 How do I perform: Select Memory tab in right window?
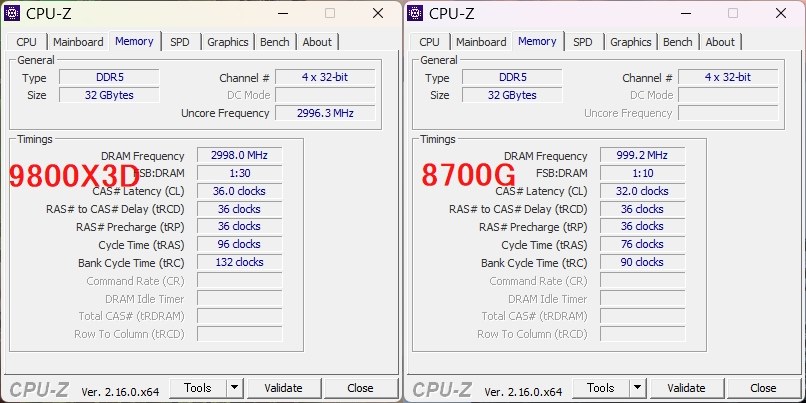tap(537, 41)
